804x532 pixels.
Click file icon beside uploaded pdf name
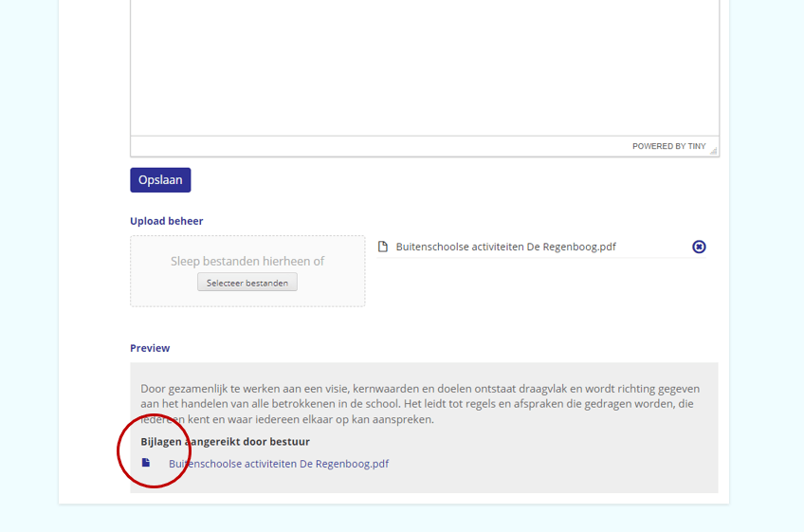point(382,247)
